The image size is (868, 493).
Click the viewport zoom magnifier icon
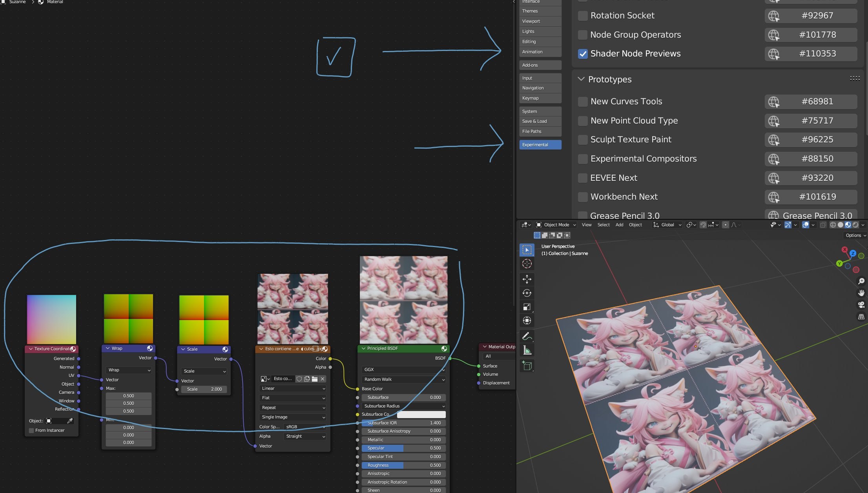861,281
